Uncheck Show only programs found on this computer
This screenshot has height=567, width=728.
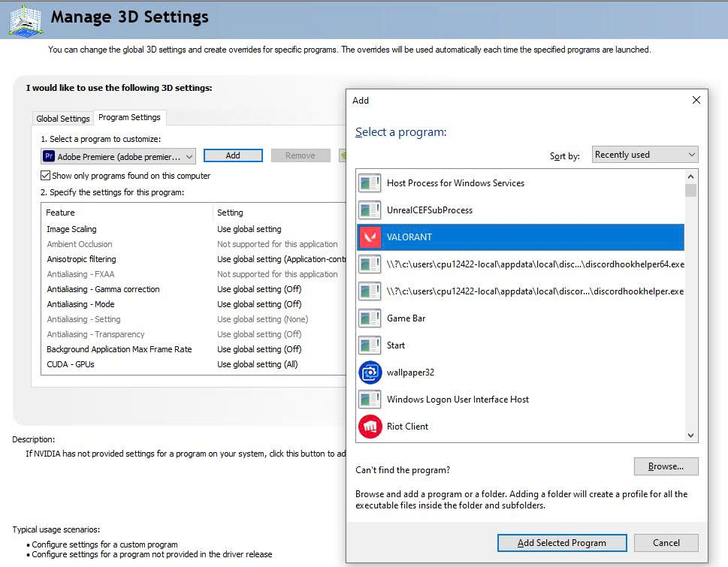(x=46, y=176)
